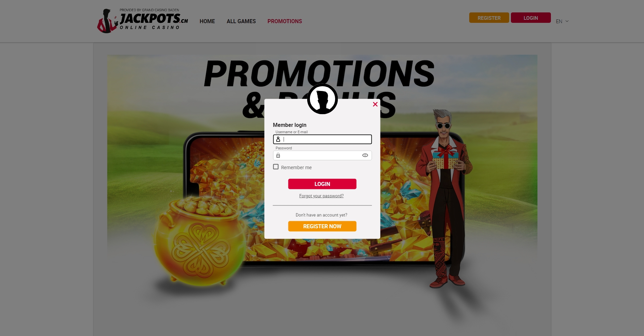Check the Remember me checkbox
Screen dimensions: 644x336
276,167
